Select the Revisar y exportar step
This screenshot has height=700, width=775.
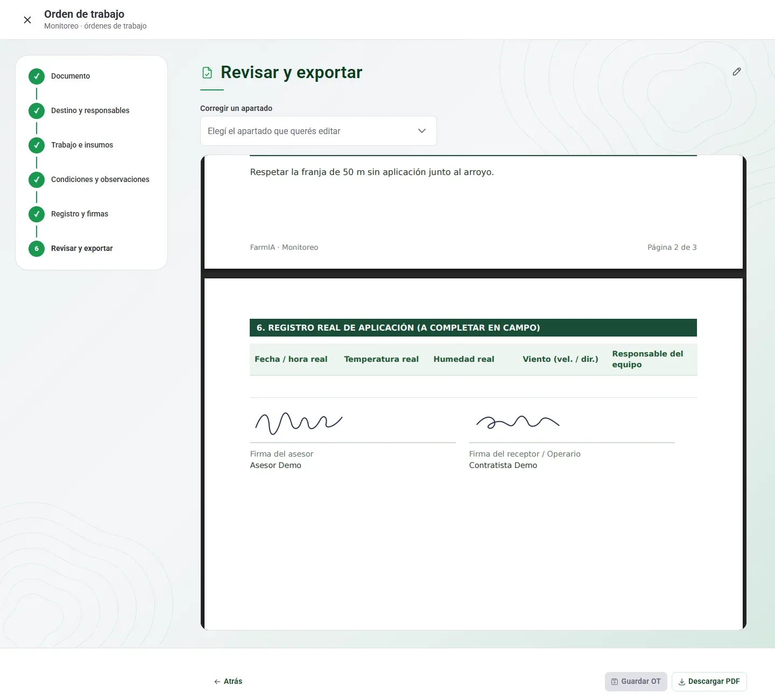tap(82, 248)
